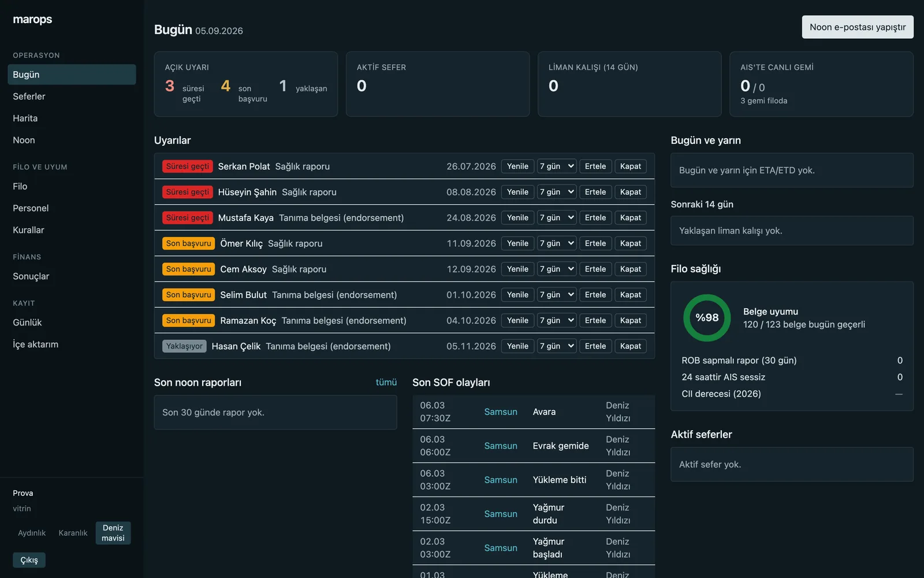Open tümü link for noon reports
Screen dimensions: 924x578
386,382
